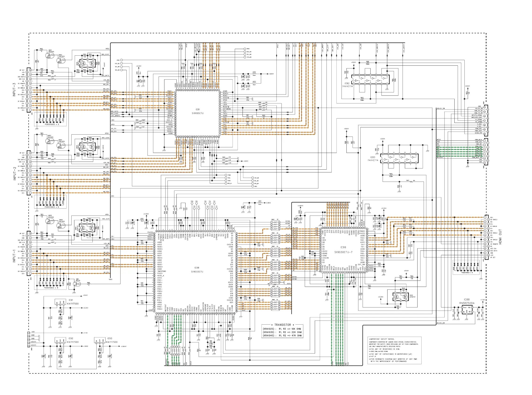The height and width of the screenshot is (395, 532).
Task: Click the IC81 SII9185CTU chip label
Action: coord(198,111)
